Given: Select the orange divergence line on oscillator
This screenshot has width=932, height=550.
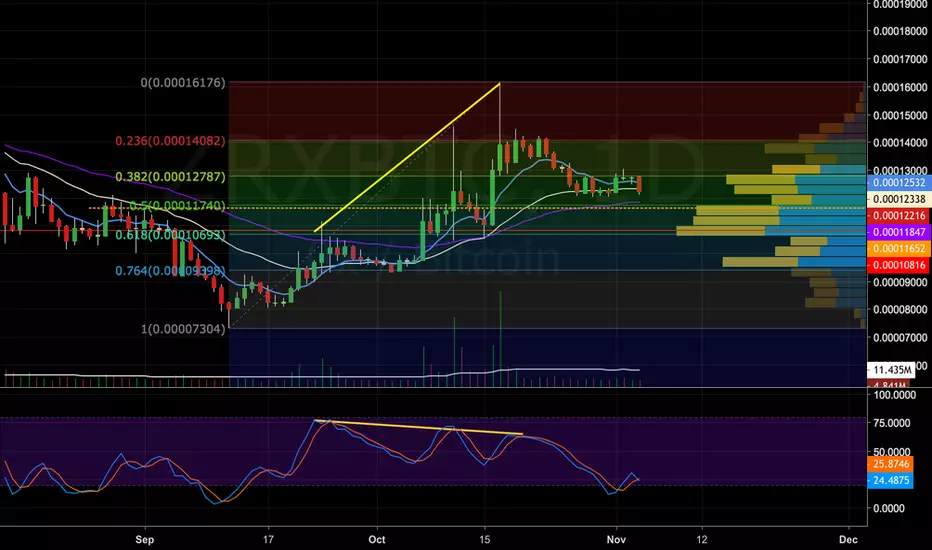Looking at the screenshot, I should click(418, 428).
